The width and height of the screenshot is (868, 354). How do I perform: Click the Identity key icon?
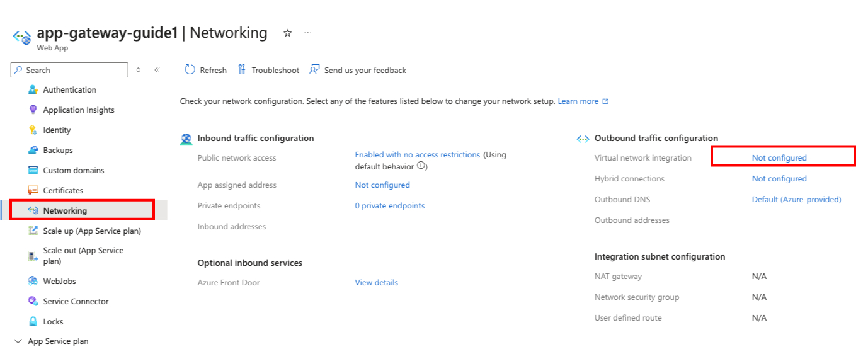point(33,130)
